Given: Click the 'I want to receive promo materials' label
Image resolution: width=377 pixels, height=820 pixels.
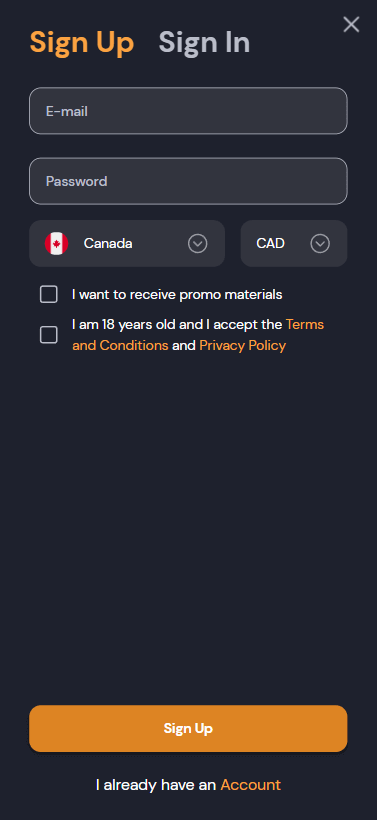Looking at the screenshot, I should point(177,294).
